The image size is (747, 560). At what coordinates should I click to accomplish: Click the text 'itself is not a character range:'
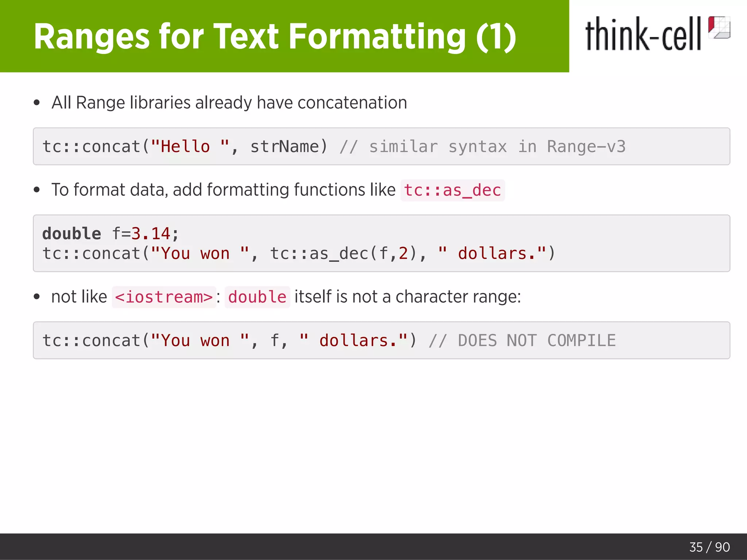coord(408,296)
